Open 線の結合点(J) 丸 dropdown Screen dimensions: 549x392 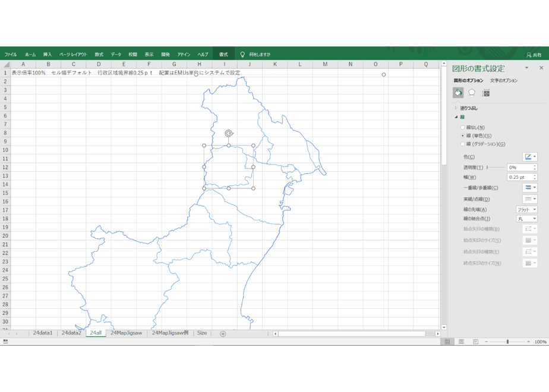(x=526, y=219)
